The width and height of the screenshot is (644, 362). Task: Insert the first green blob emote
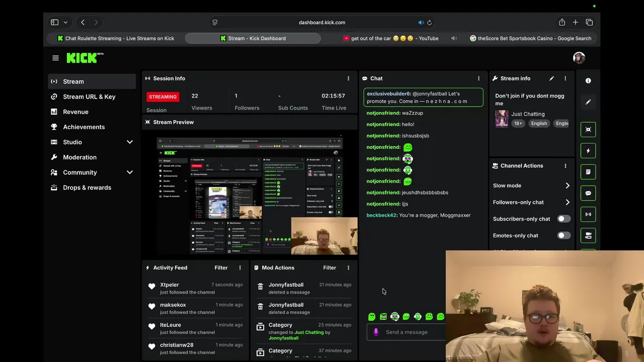point(372,317)
